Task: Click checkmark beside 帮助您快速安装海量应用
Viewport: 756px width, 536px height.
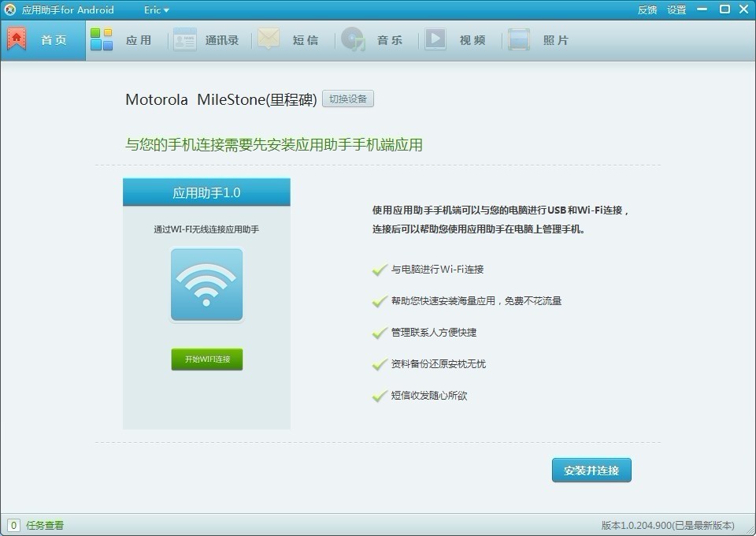Action: click(380, 300)
